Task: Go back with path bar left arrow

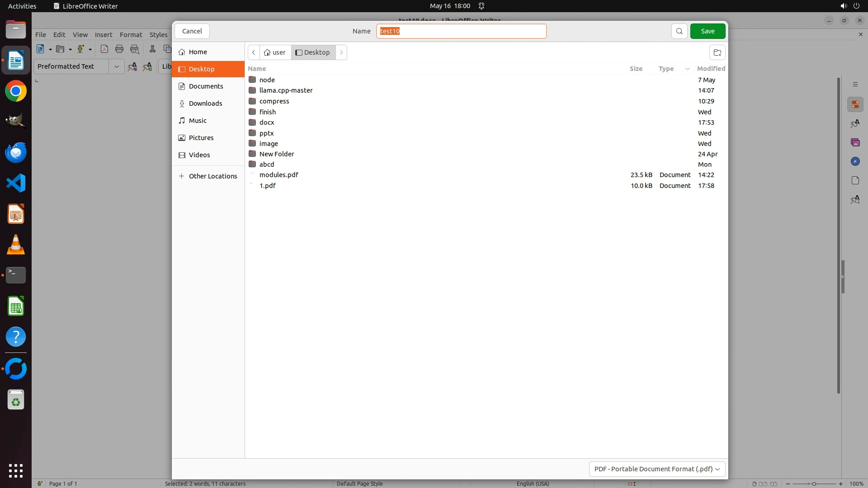Action: coord(254,52)
